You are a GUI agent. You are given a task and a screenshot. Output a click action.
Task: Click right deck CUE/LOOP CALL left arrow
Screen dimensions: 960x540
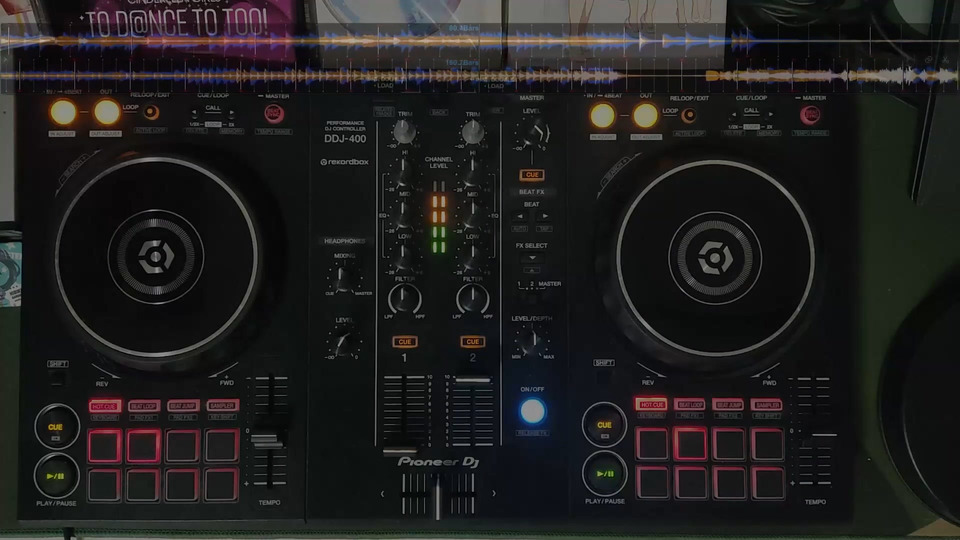(734, 115)
